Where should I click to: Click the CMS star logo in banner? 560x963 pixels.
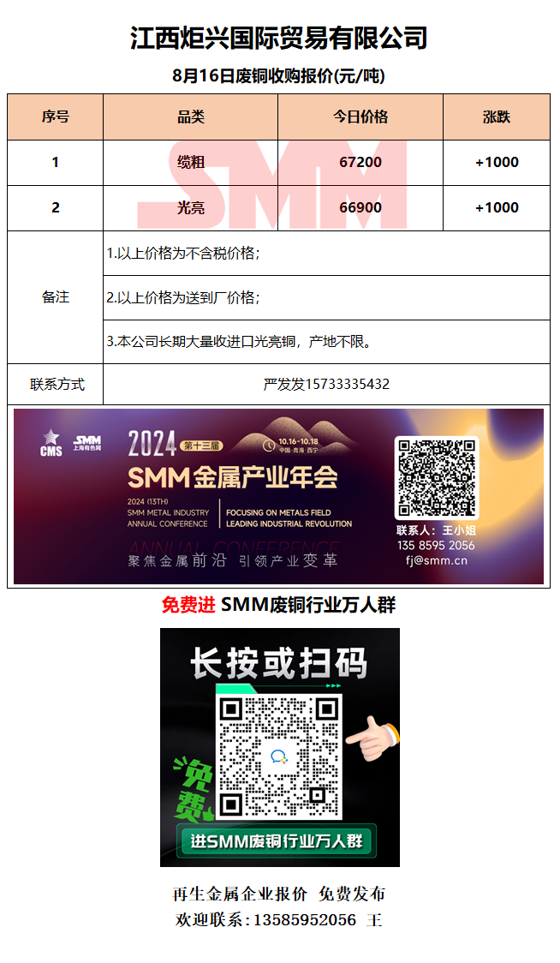tap(51, 443)
